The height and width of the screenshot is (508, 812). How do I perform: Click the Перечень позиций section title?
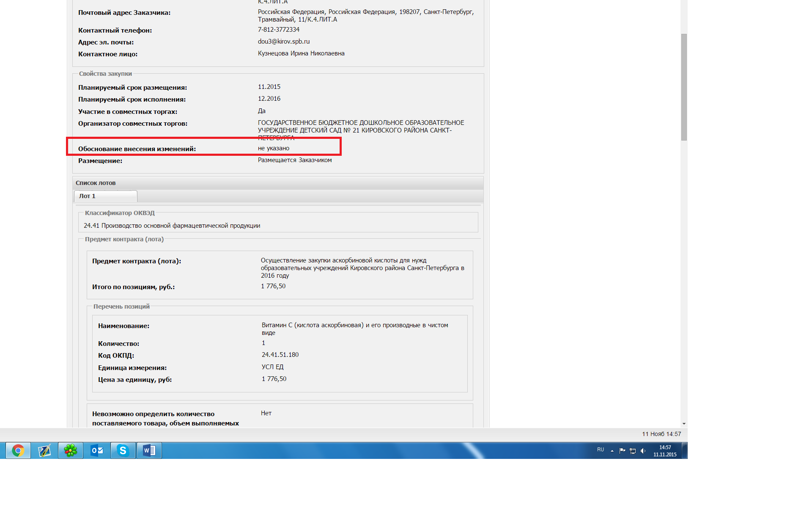(121, 306)
